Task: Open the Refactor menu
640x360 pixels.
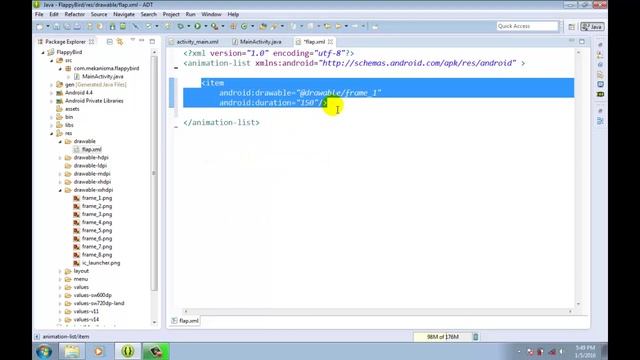Action: click(x=75, y=14)
